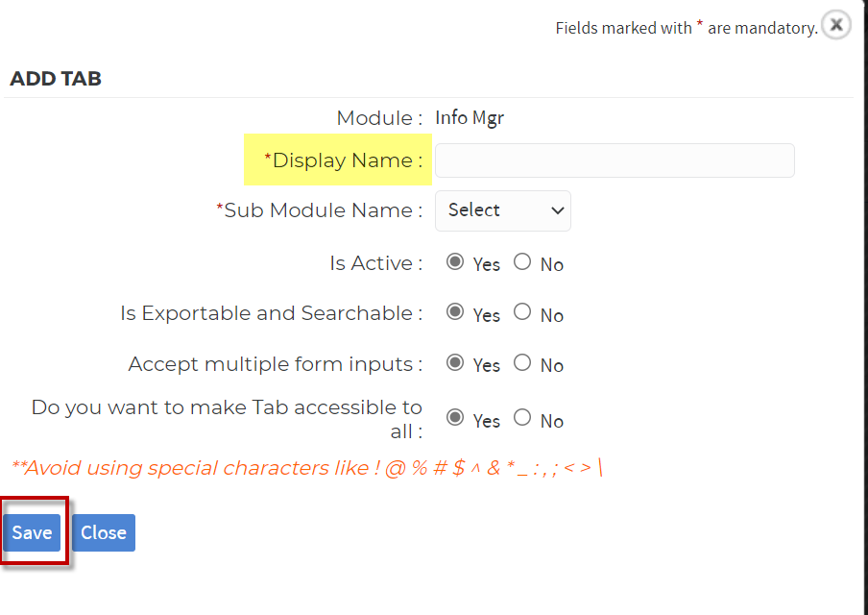Click the Info Mgr module value

[x=470, y=118]
